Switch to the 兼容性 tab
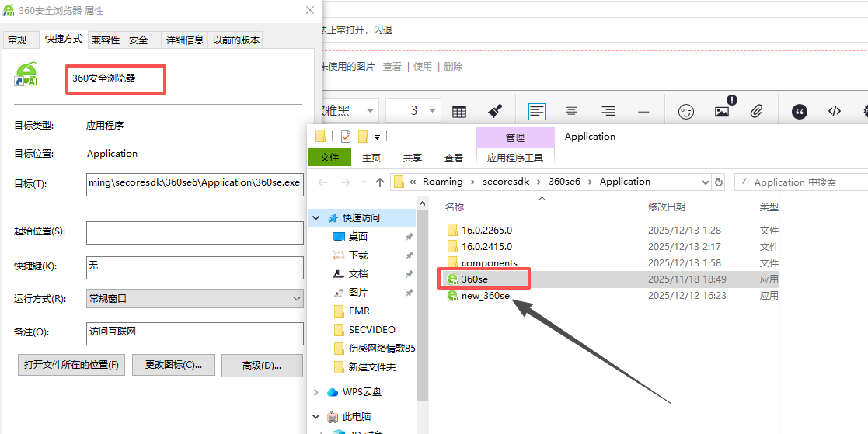868x434 pixels. tap(105, 40)
